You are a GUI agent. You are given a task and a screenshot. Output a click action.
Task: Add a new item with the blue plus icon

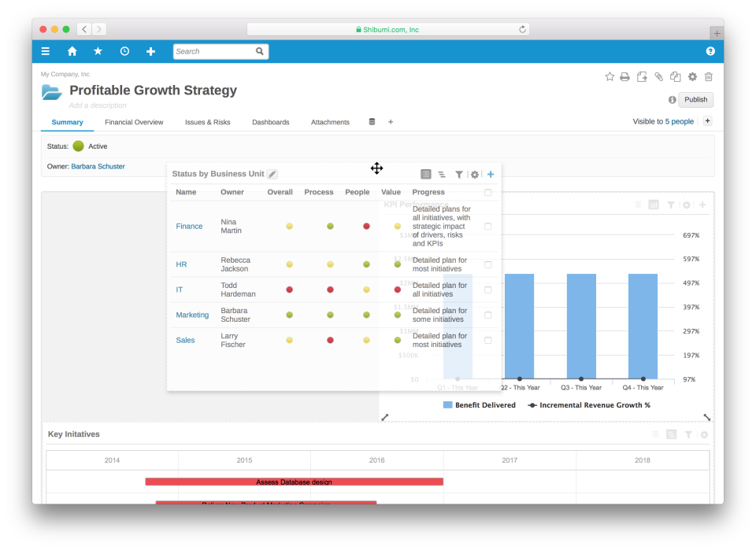[x=491, y=174]
